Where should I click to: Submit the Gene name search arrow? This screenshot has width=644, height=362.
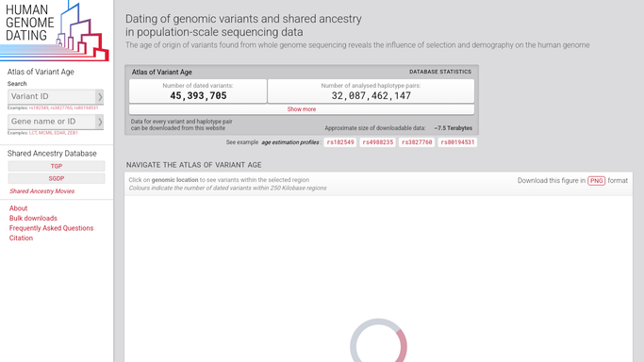point(100,122)
